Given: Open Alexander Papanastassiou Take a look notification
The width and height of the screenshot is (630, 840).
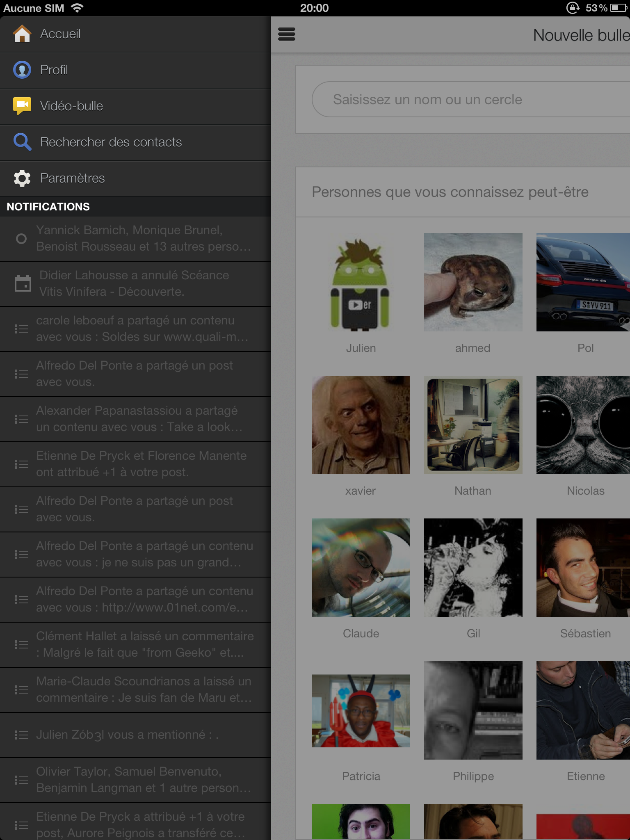Looking at the screenshot, I should click(x=135, y=419).
